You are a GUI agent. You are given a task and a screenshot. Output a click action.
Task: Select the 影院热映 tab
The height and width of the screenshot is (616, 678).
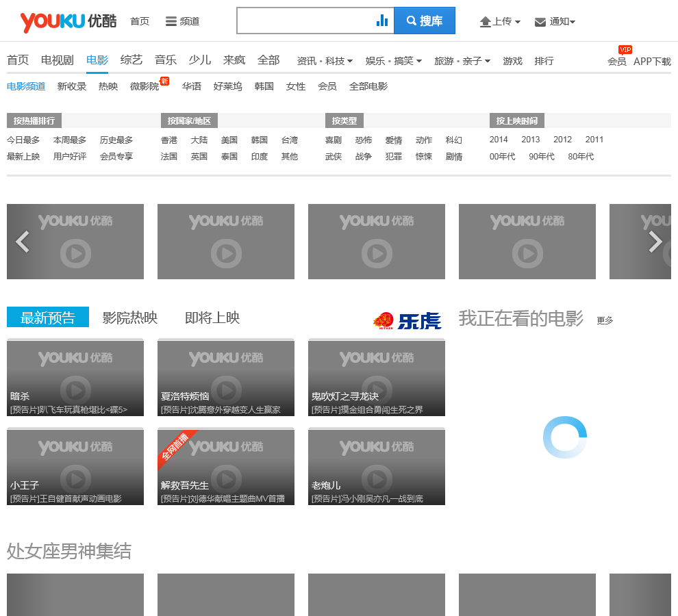click(130, 318)
